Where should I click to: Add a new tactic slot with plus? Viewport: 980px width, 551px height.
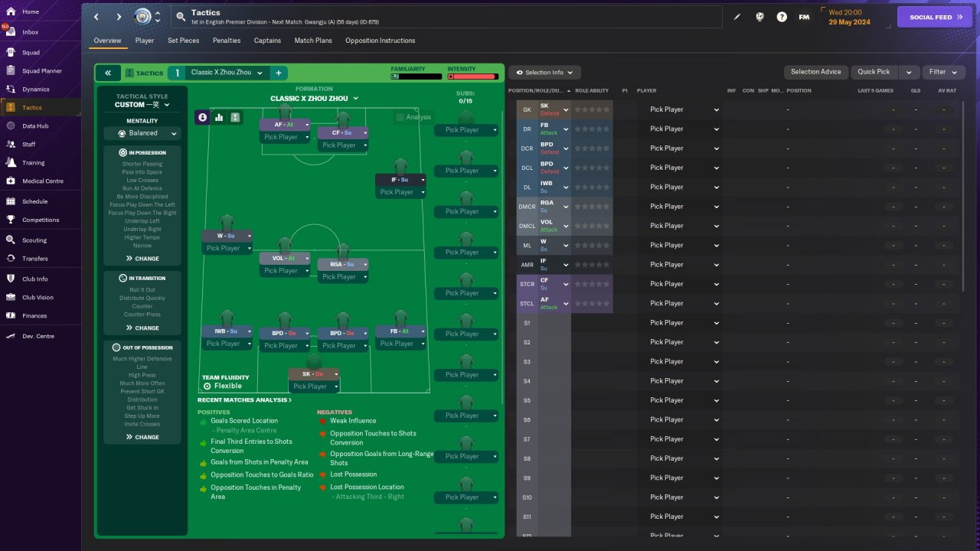tap(279, 73)
